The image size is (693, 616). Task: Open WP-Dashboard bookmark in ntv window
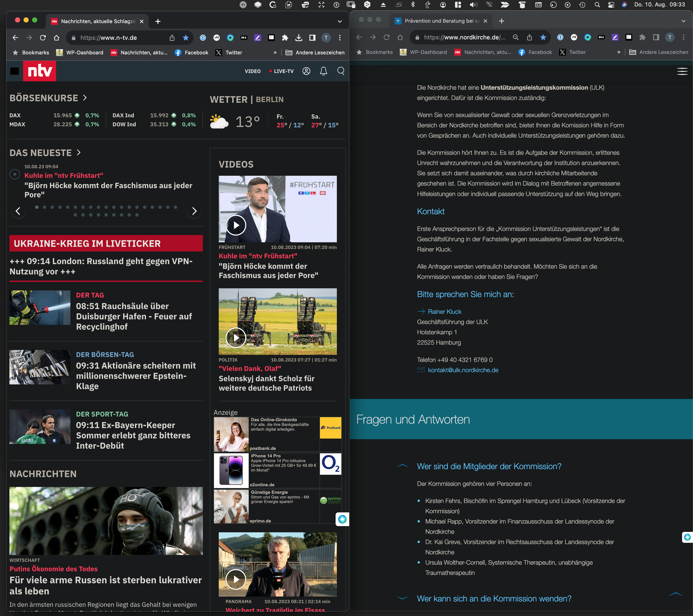pyautogui.click(x=80, y=53)
